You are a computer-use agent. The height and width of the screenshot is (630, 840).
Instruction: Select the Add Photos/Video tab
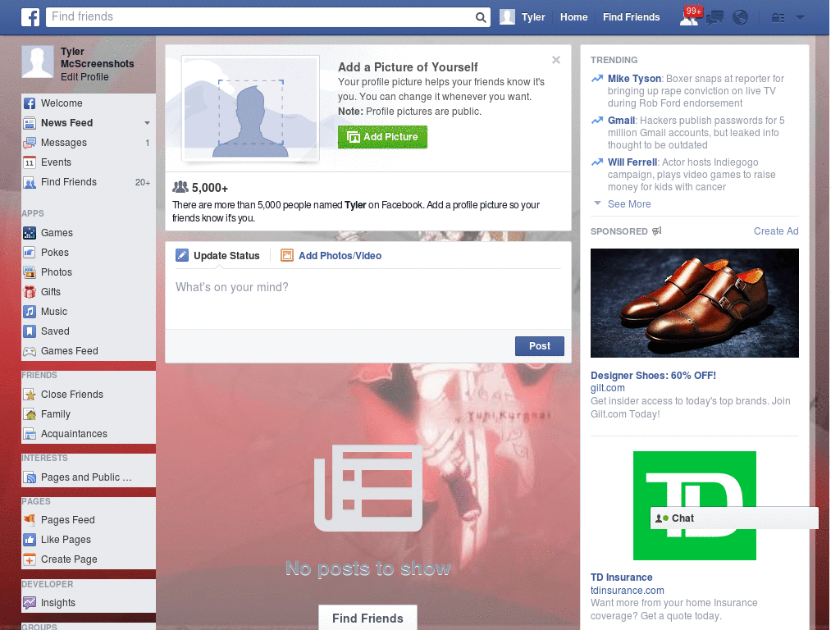point(331,256)
